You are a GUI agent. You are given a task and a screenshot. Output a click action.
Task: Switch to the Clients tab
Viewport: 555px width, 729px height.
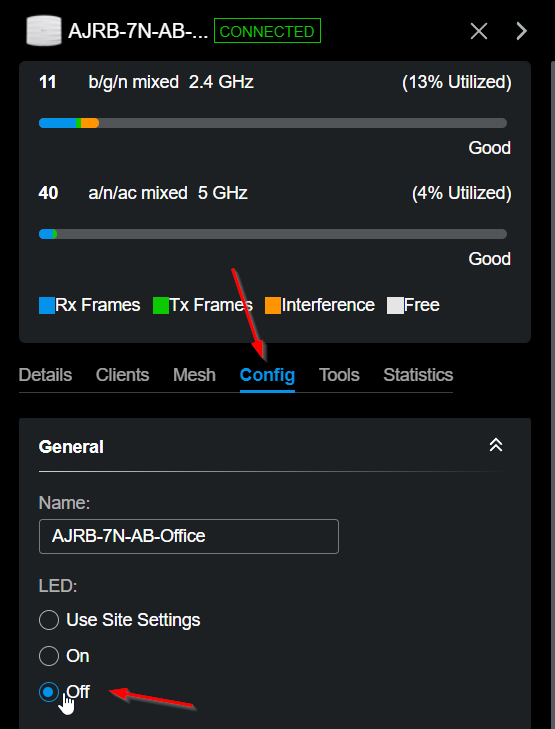click(x=122, y=375)
